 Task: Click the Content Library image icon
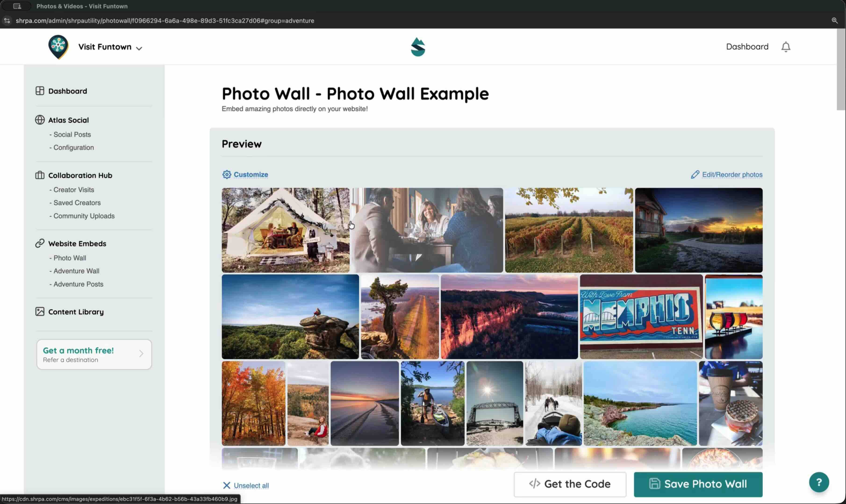[40, 311]
